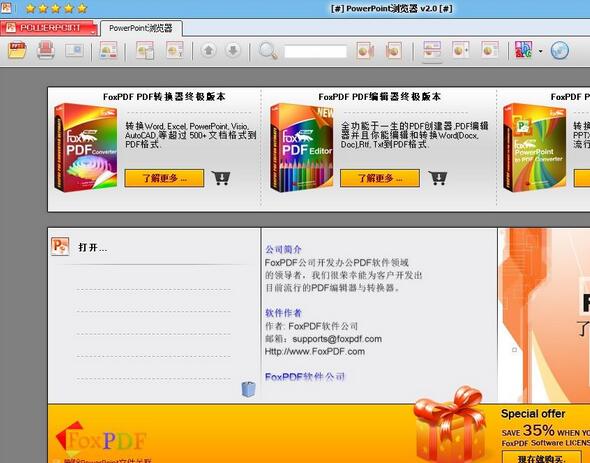Click second find icon before view-mode separator

click(x=393, y=50)
